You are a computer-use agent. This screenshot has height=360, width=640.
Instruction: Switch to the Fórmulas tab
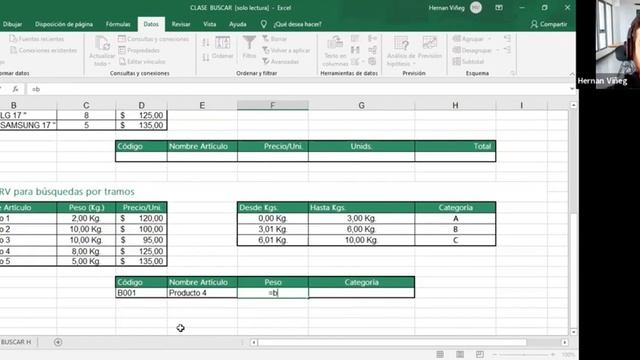118,24
